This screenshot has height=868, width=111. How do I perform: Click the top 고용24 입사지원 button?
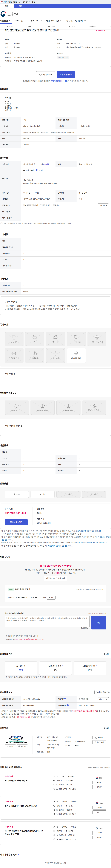[x=66, y=74]
